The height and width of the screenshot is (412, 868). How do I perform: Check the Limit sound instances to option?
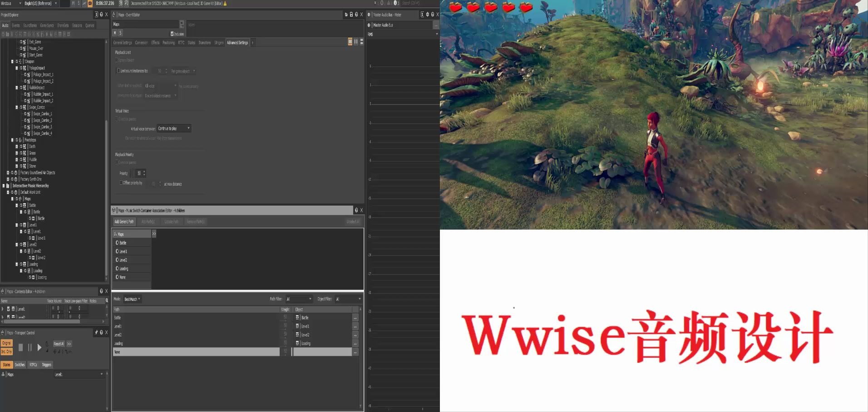[x=118, y=70]
